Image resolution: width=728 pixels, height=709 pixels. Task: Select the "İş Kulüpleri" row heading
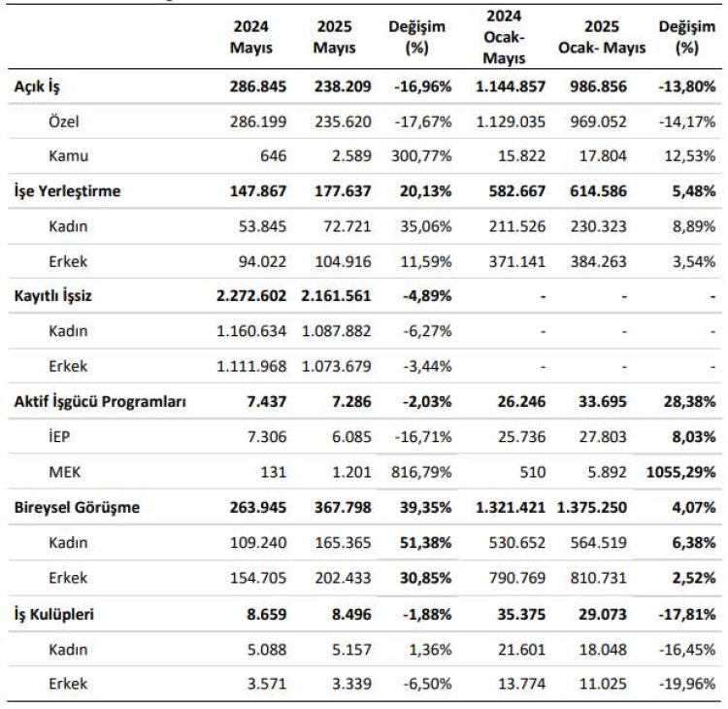52,614
